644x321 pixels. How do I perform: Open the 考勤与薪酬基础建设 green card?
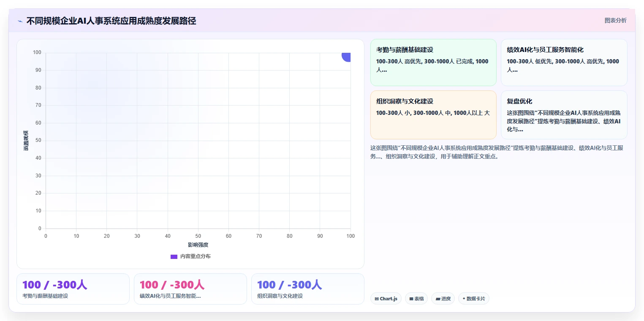(x=433, y=63)
